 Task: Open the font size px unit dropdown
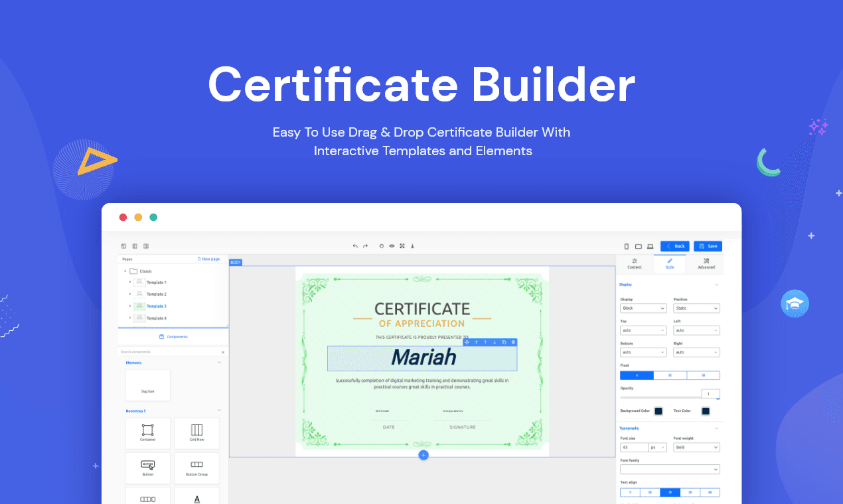[658, 448]
